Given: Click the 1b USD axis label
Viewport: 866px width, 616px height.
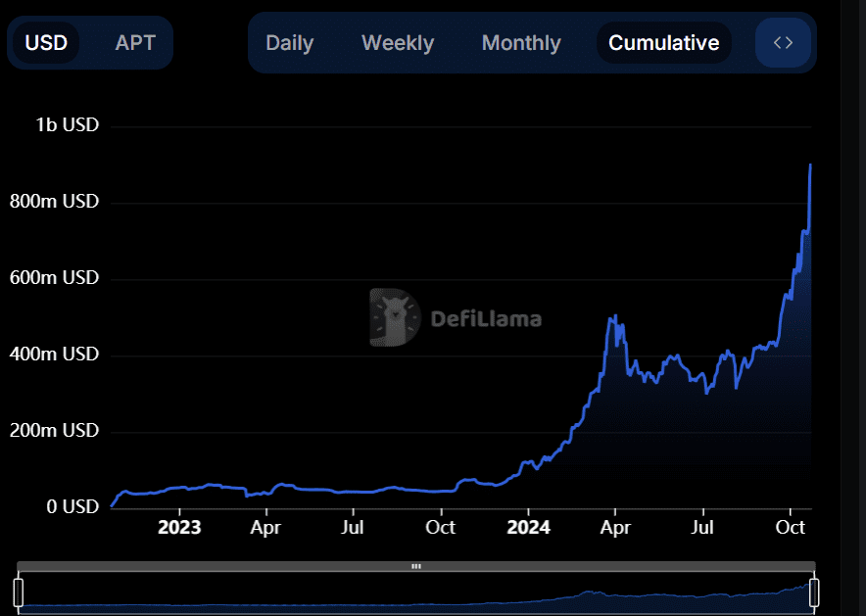Looking at the screenshot, I should (x=68, y=125).
